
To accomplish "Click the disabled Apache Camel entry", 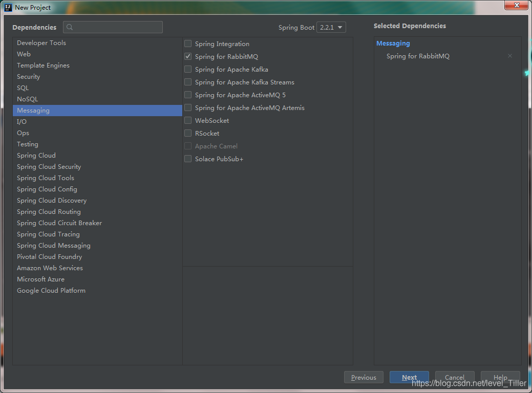I will pos(216,146).
